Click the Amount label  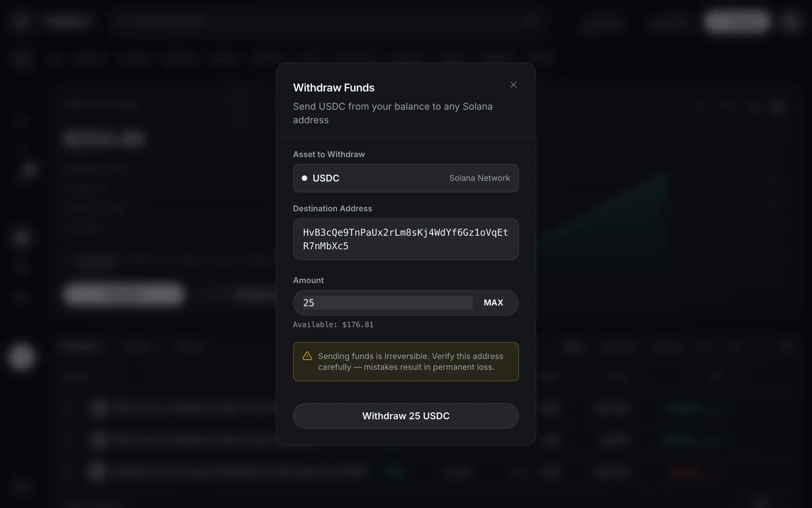pyautogui.click(x=308, y=280)
